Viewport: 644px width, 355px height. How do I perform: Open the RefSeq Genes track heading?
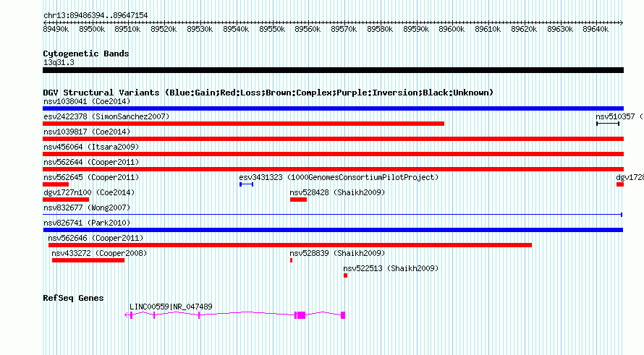(x=73, y=299)
